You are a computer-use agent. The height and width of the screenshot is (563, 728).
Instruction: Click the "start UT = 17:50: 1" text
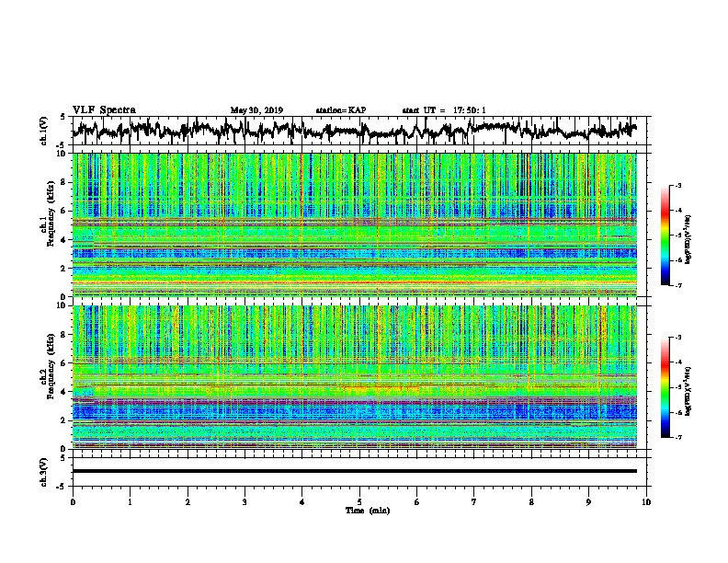pyautogui.click(x=444, y=110)
